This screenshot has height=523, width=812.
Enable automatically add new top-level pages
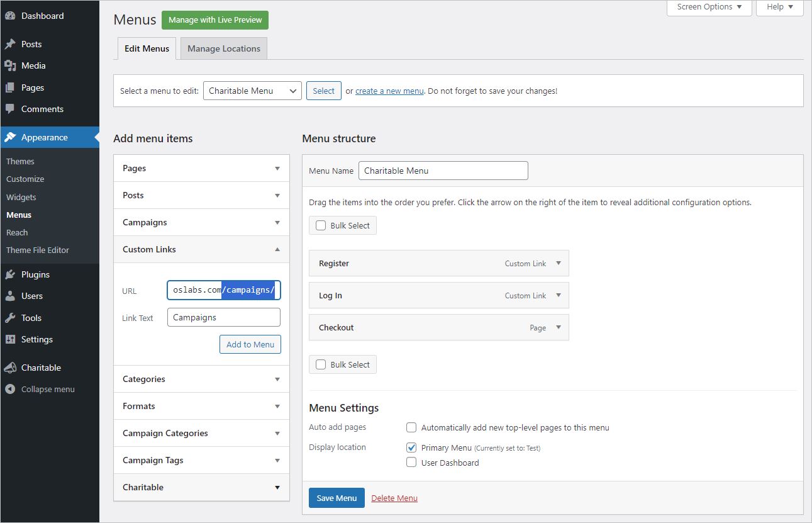(411, 427)
